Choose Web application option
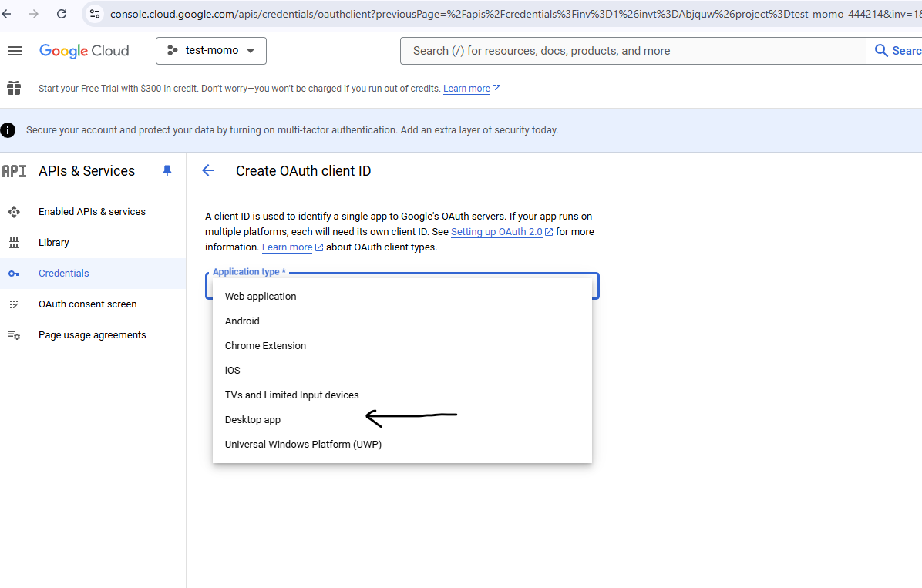Viewport: 922px width, 588px height. [x=261, y=297]
